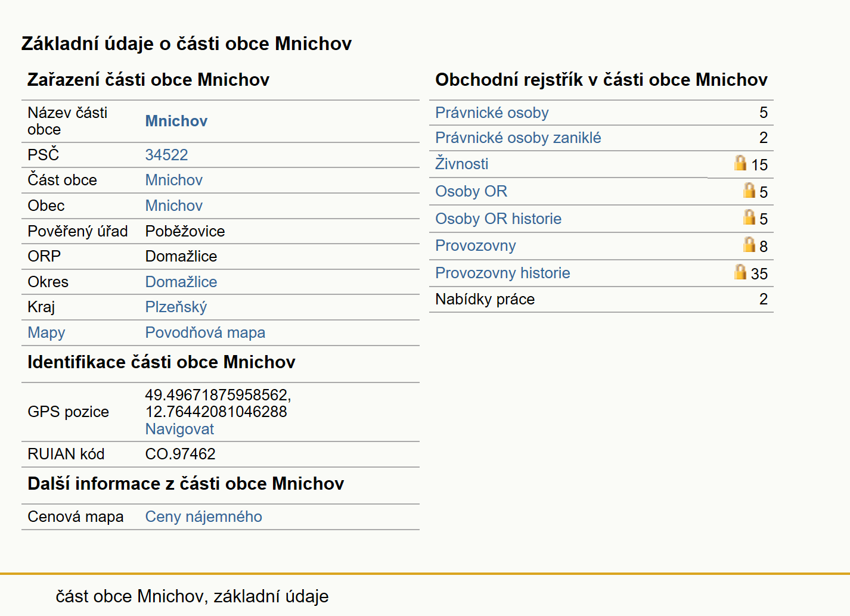Click the Mapy link

coord(46,332)
